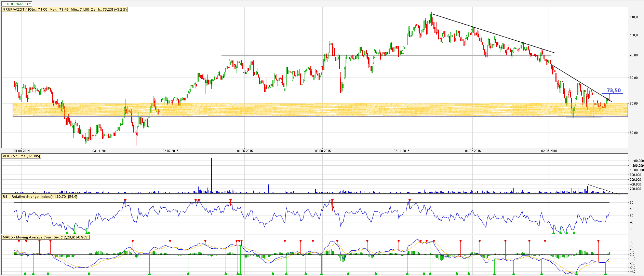Select the RSI Relative Strength Index label
644x276 pixels.
tap(40, 197)
